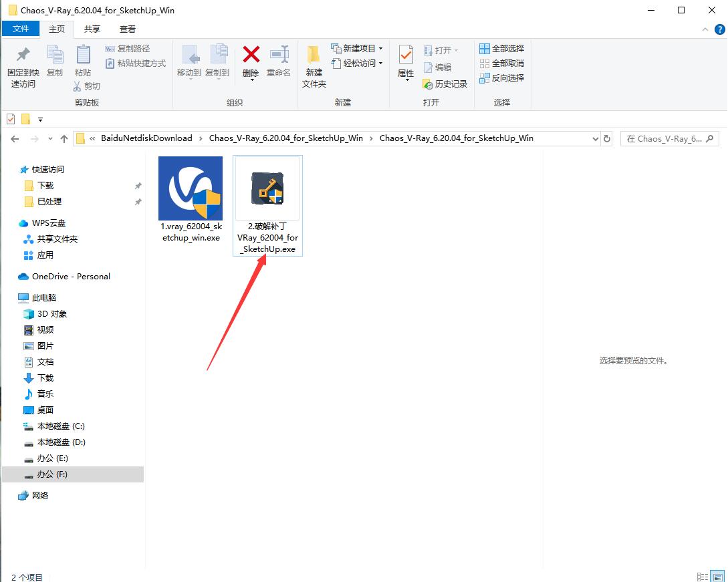The width and height of the screenshot is (728, 582).
Task: Expand the address bar history dropdown
Action: (595, 139)
